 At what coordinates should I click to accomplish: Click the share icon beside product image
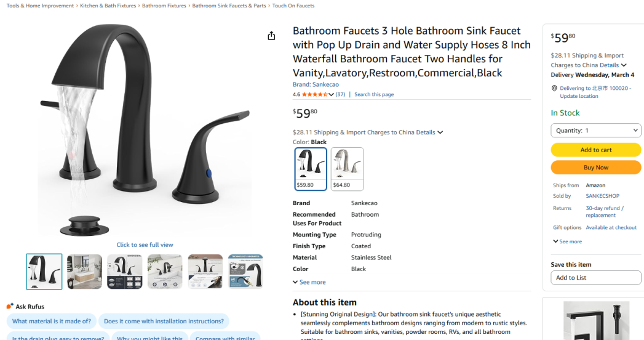(271, 36)
